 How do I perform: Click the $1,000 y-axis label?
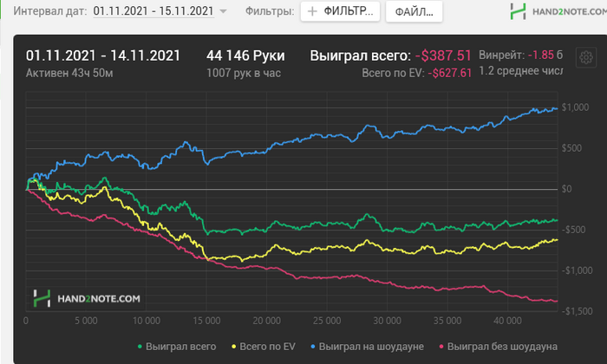pos(575,107)
